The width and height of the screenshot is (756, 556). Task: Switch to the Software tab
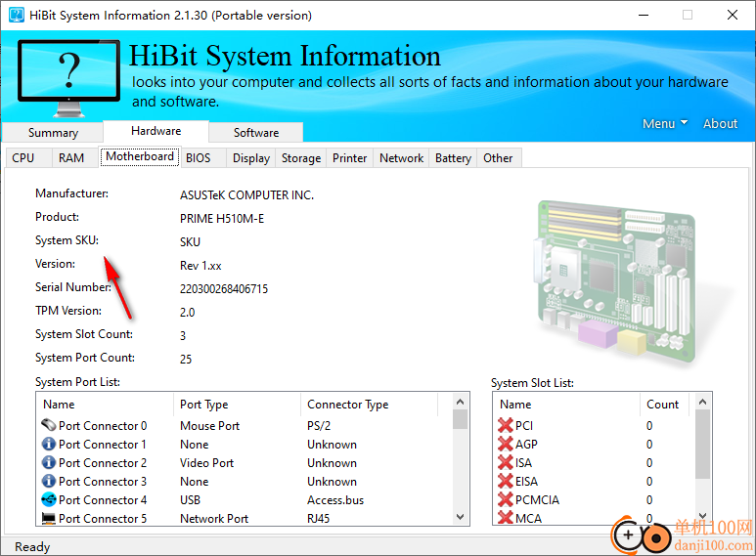click(x=256, y=133)
